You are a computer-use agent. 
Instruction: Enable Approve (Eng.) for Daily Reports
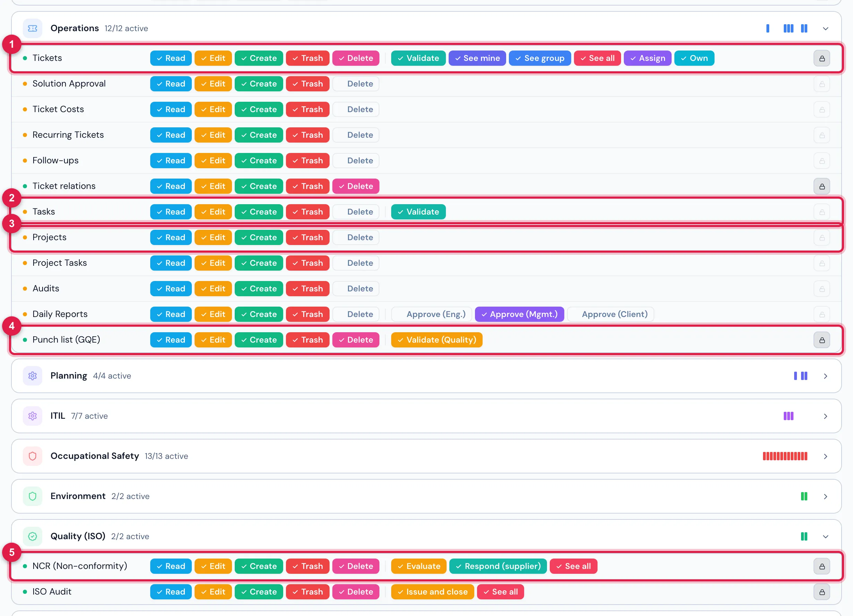pos(432,314)
